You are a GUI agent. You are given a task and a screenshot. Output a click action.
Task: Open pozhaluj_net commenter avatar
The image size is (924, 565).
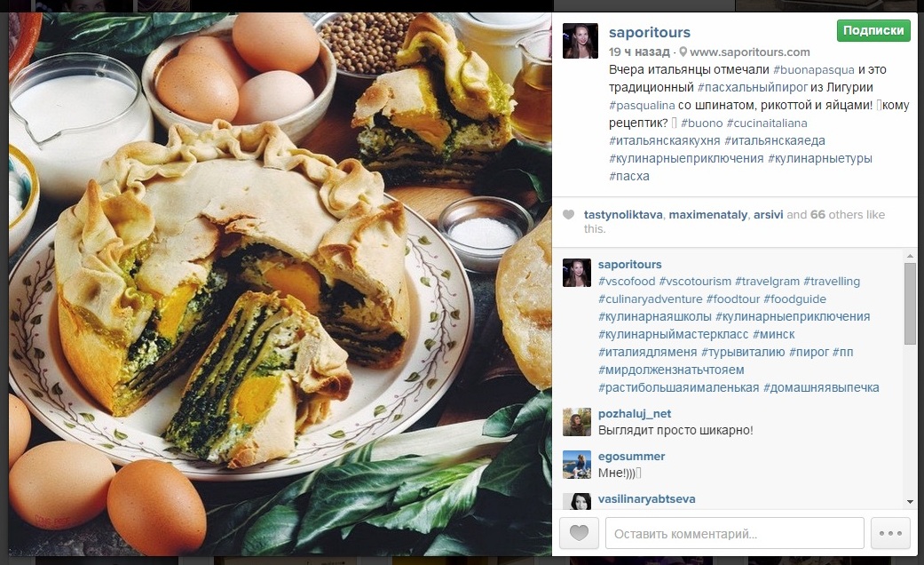576,422
